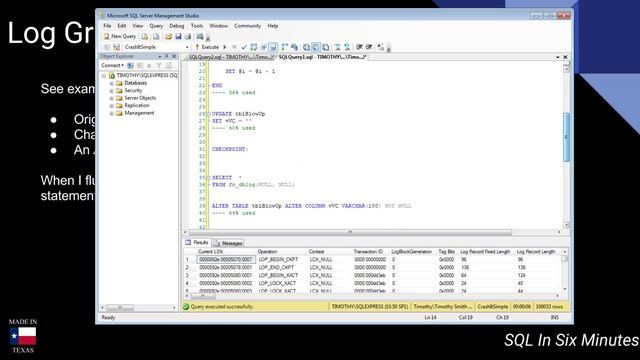Open the Debug menu
Screen dimensions: 640x360
click(x=177, y=26)
